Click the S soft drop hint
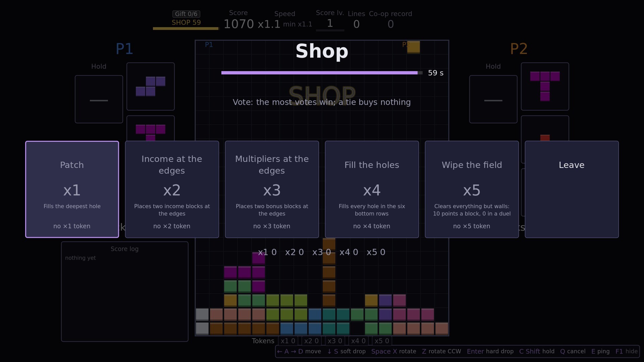The height and width of the screenshot is (362, 644). pos(346,351)
